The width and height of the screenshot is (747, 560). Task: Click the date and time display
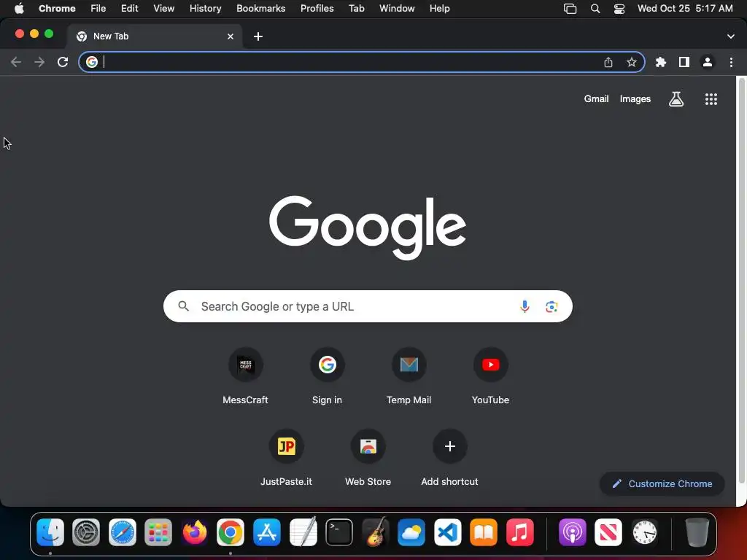point(685,9)
